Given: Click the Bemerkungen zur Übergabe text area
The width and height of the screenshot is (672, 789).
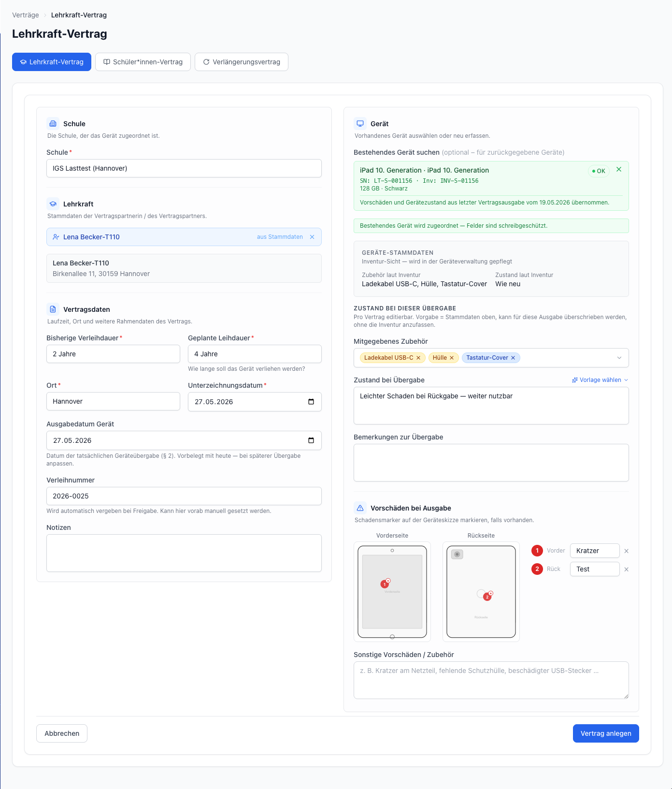Looking at the screenshot, I should coord(491,463).
